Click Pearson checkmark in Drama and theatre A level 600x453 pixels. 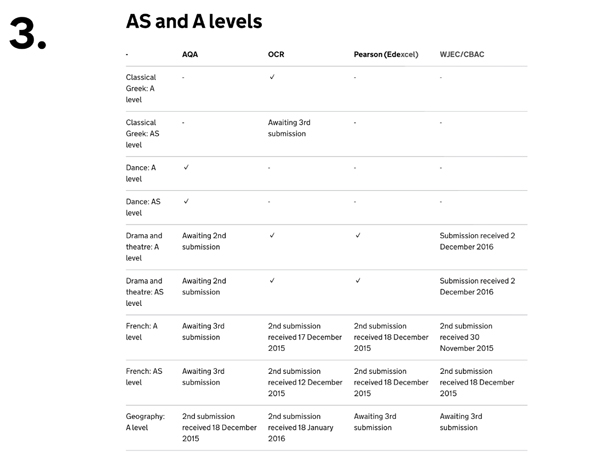click(358, 235)
